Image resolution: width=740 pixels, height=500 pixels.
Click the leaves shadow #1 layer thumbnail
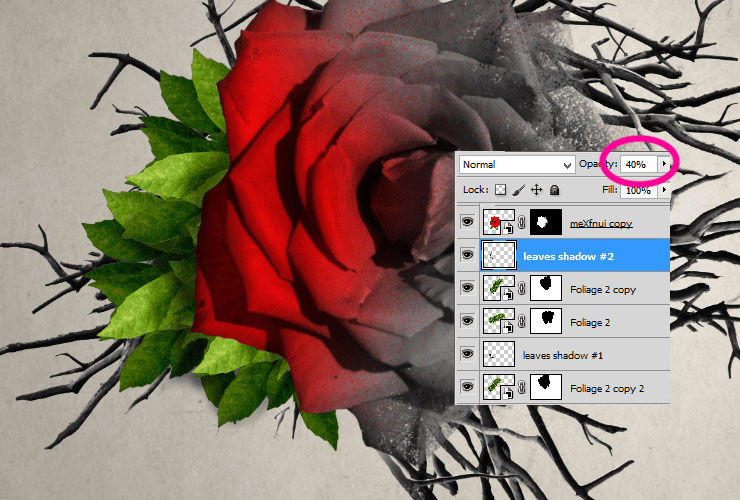499,354
